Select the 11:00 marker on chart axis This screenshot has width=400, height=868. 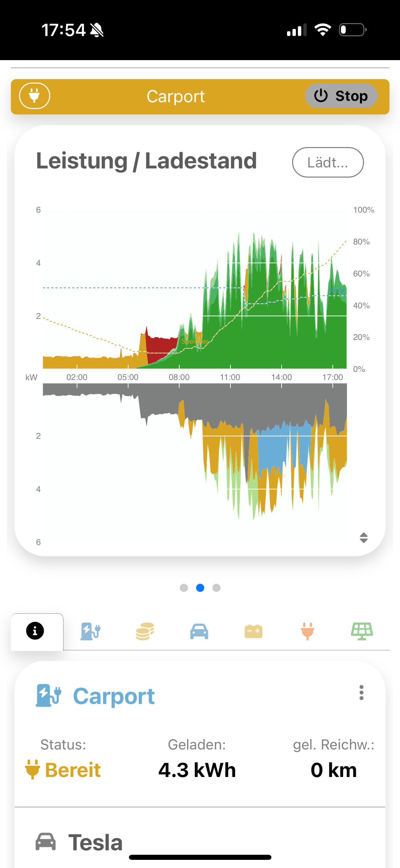click(x=230, y=377)
